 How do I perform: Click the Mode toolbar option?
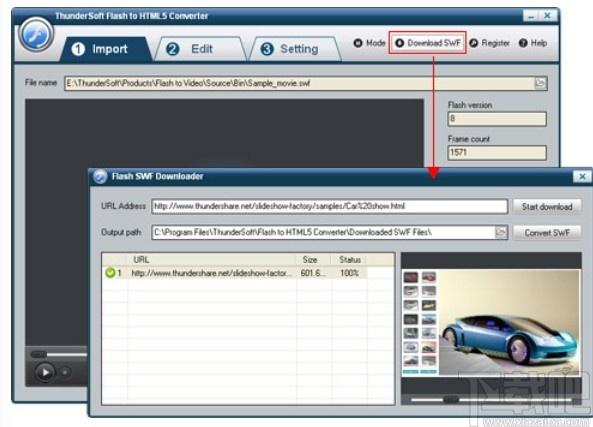(369, 43)
